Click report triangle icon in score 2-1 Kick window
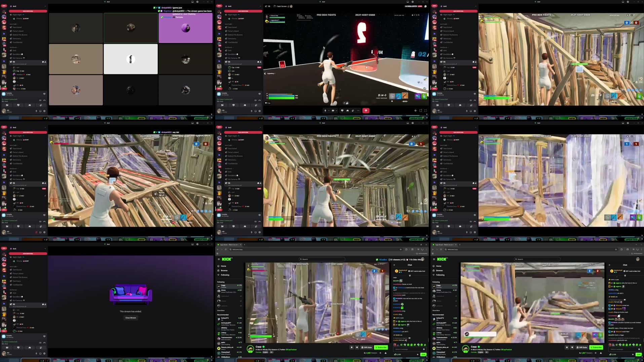This screenshot has height=362, width=644. (385, 353)
